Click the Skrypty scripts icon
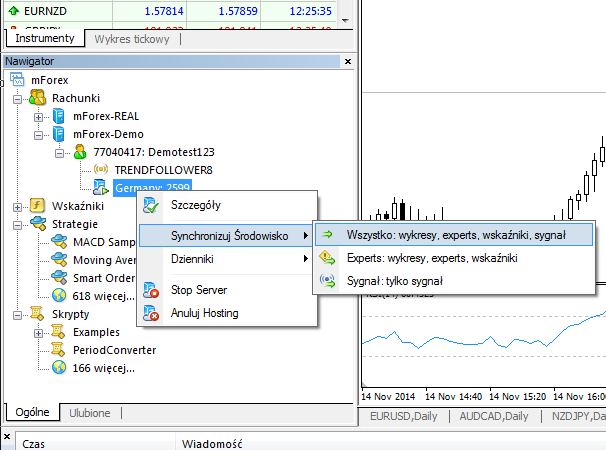Screen dimensions: 606x450 click(37, 314)
